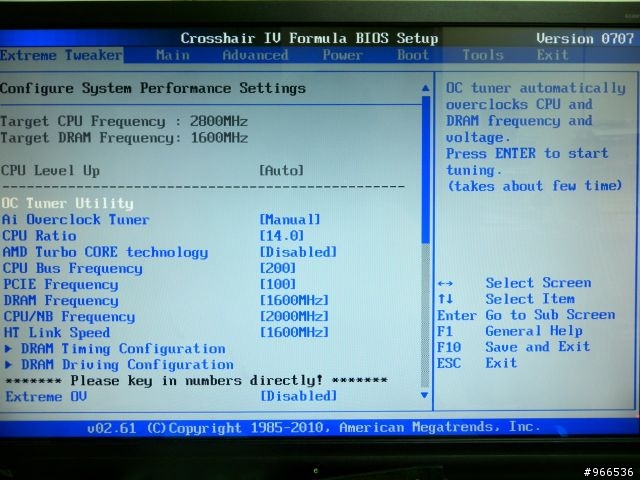Viewport: 640px width, 480px height.
Task: Select the CPU Bus Frequency label
Action: point(73,269)
